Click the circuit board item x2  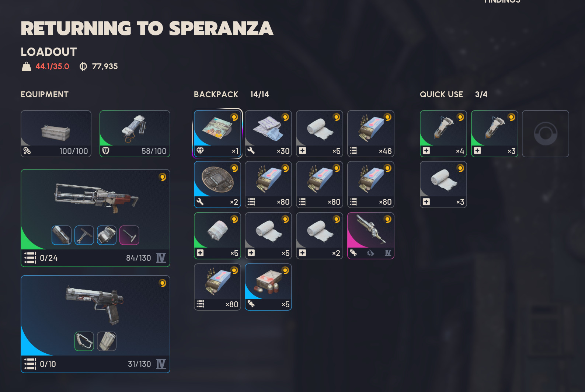(217, 185)
